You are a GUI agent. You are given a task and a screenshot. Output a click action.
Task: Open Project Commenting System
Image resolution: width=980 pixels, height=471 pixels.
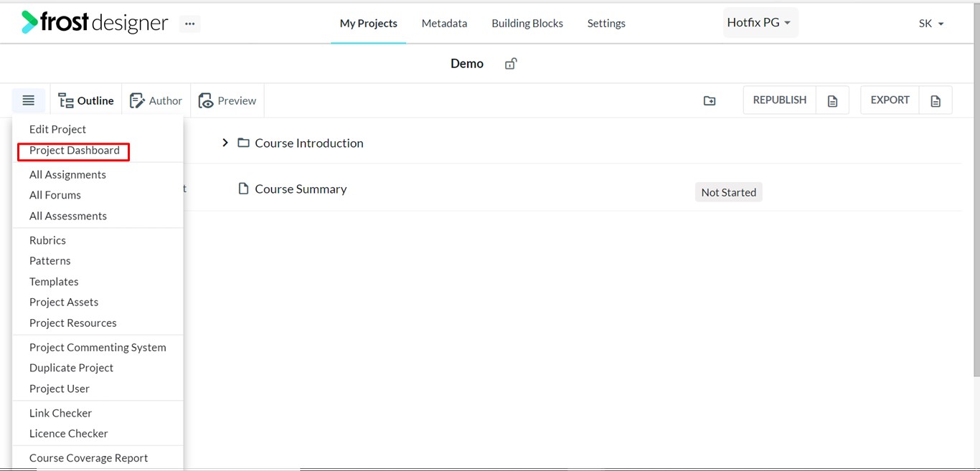(x=98, y=347)
